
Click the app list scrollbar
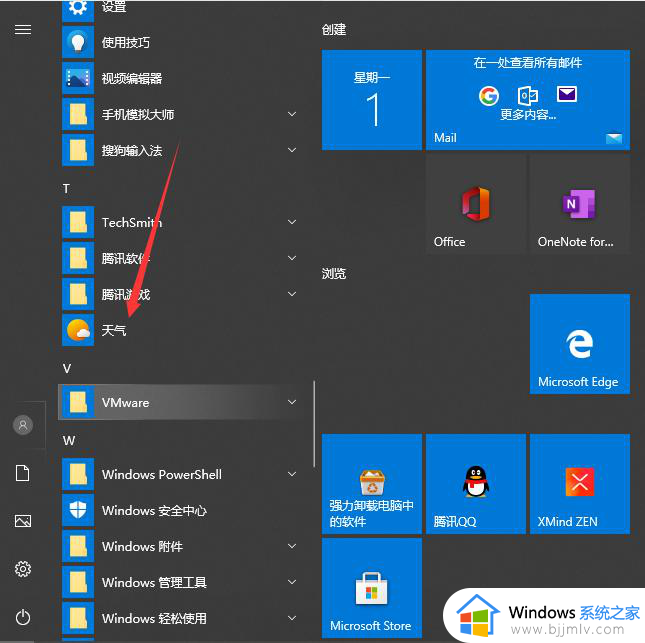[x=314, y=424]
